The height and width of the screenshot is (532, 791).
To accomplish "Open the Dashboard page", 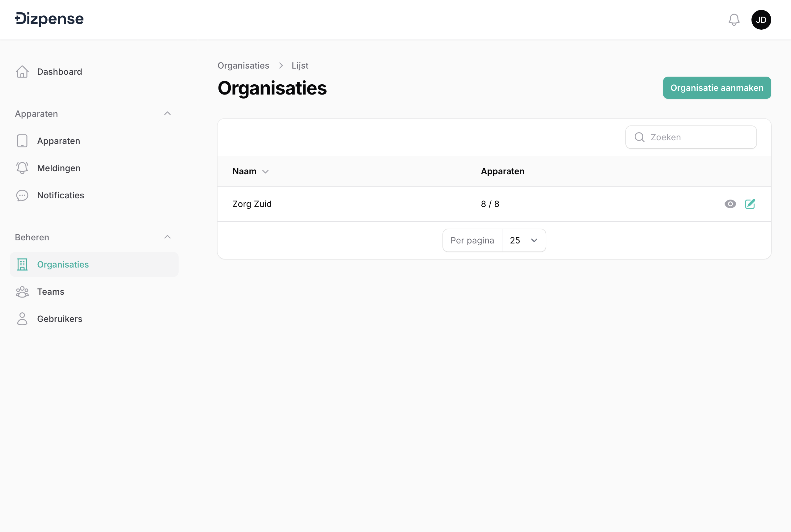I will pyautogui.click(x=59, y=72).
